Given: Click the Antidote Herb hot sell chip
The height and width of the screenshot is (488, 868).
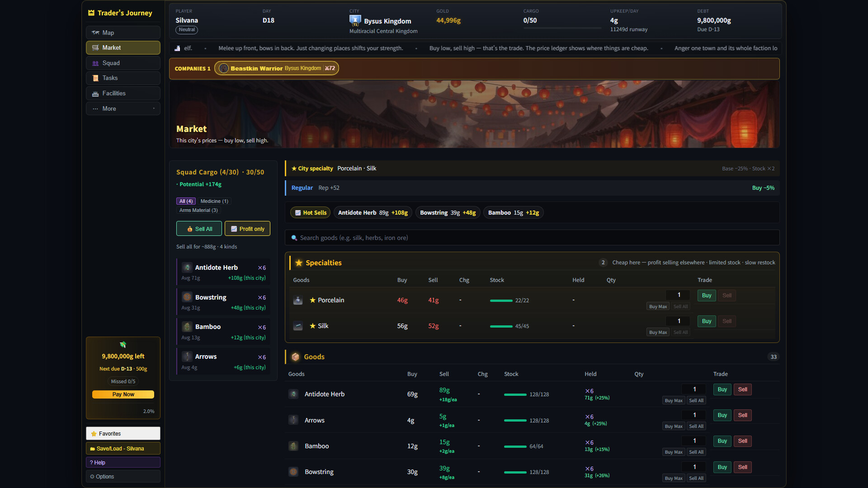Looking at the screenshot, I should tap(373, 213).
